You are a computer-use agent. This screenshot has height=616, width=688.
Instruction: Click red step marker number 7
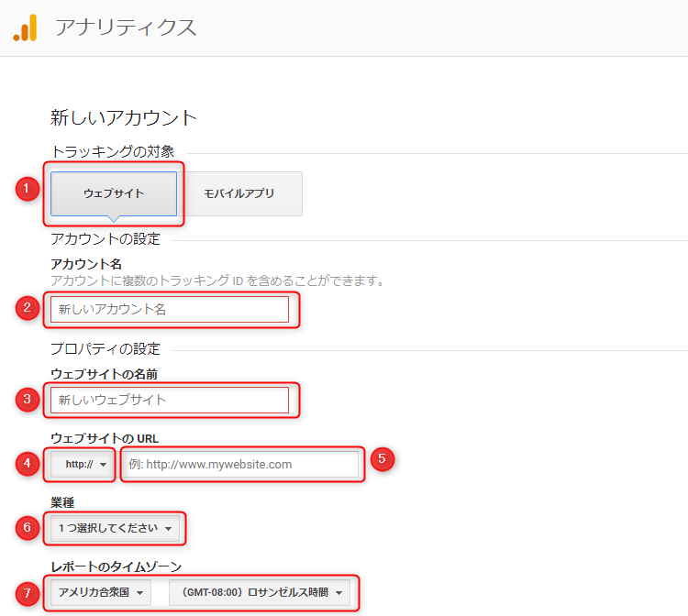tap(28, 592)
